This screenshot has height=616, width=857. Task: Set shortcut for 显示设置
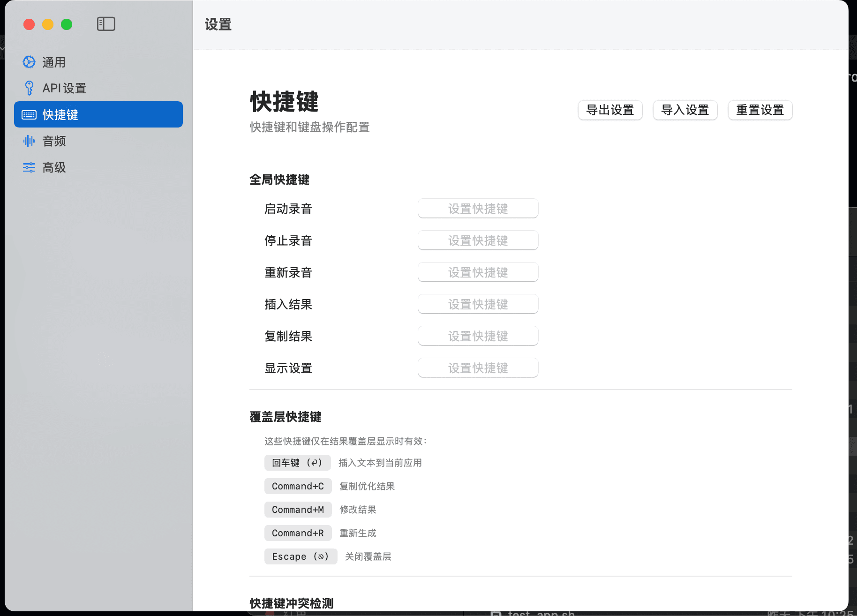[478, 368]
